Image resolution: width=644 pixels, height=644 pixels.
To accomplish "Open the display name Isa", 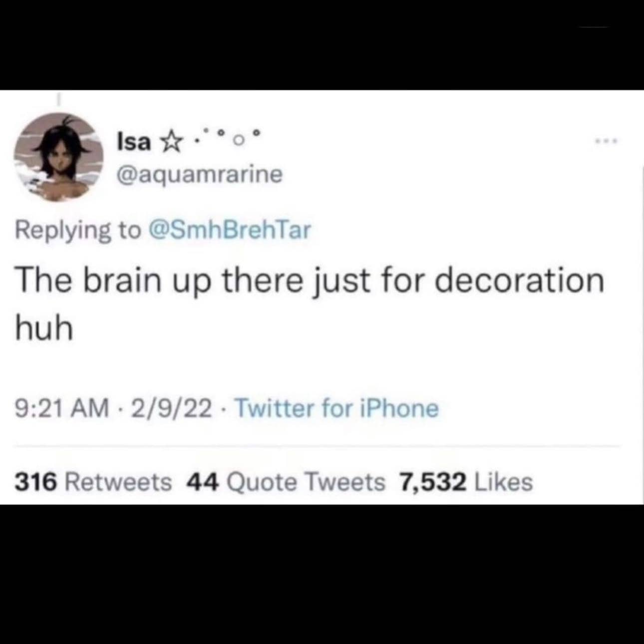I will pyautogui.click(x=133, y=142).
